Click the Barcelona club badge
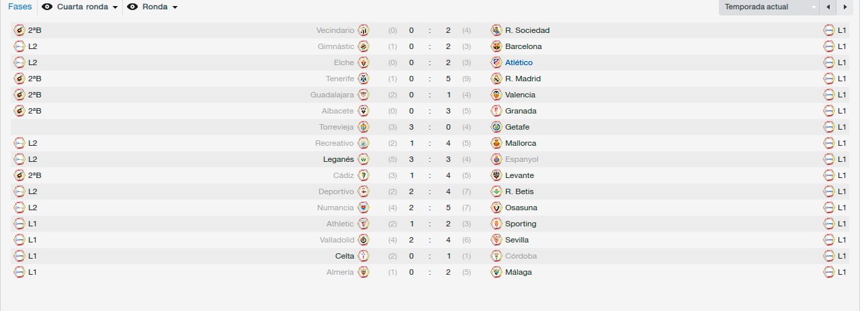The height and width of the screenshot is (311, 868). click(496, 46)
